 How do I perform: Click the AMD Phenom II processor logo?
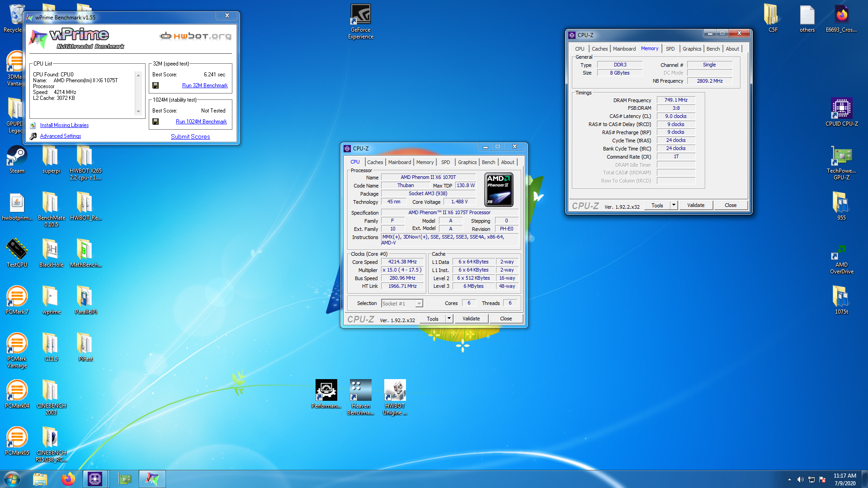(x=499, y=190)
